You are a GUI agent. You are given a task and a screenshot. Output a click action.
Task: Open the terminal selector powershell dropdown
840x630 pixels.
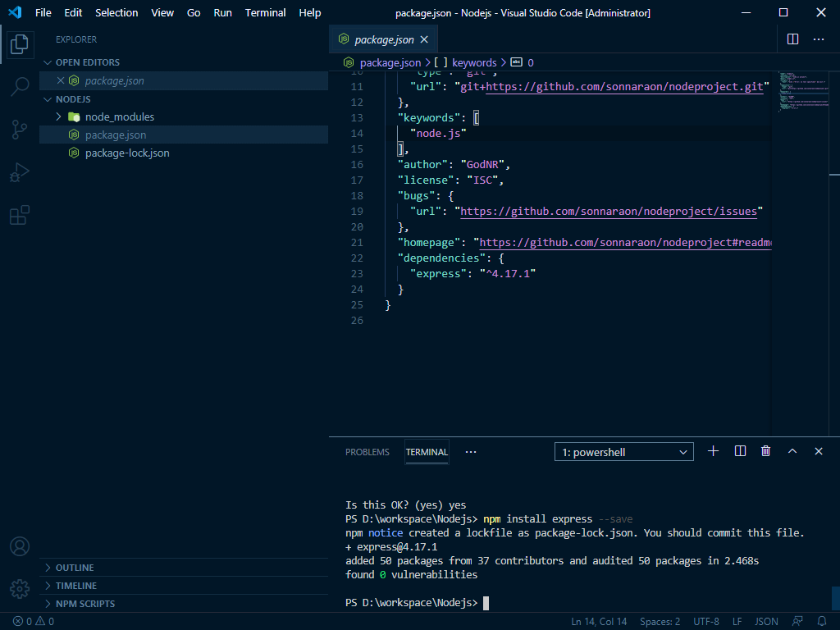point(624,452)
